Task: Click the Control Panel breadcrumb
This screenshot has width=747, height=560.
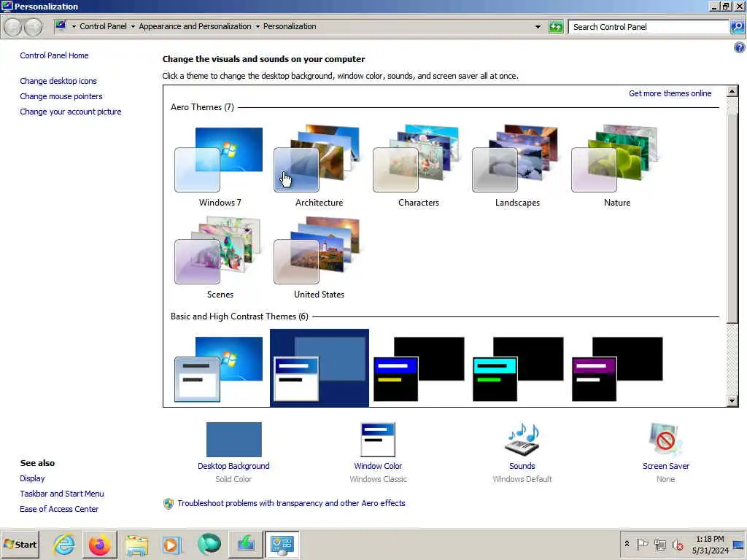Action: [x=103, y=26]
